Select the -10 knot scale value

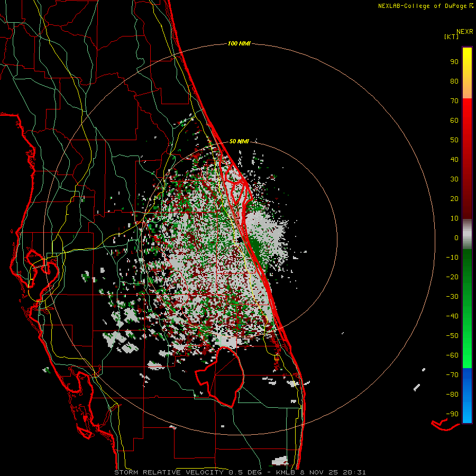click(x=452, y=258)
